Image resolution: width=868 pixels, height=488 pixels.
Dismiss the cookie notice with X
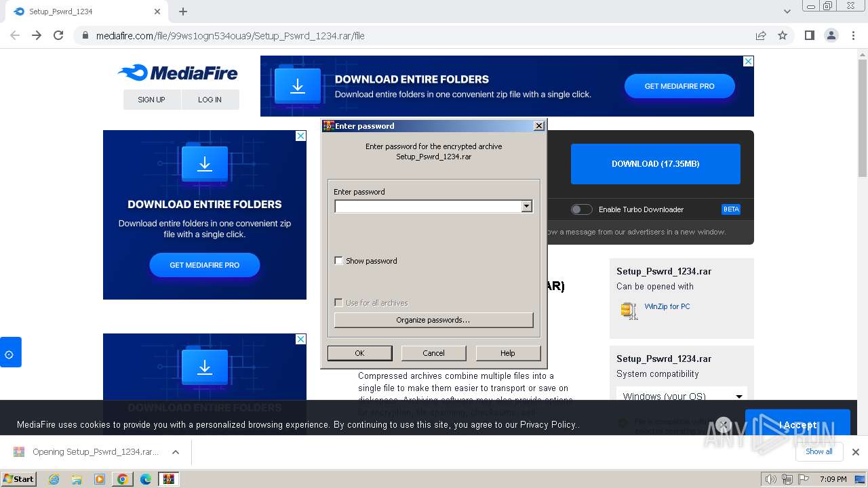[724, 424]
